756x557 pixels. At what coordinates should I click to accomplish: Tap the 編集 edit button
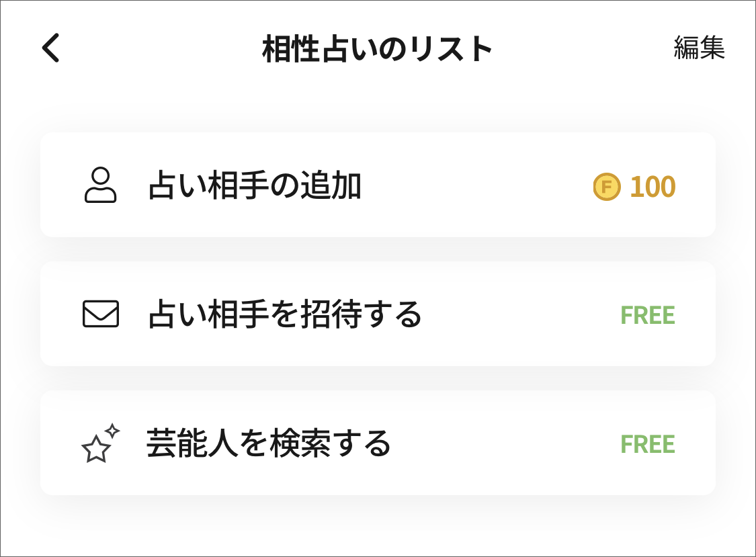point(699,48)
